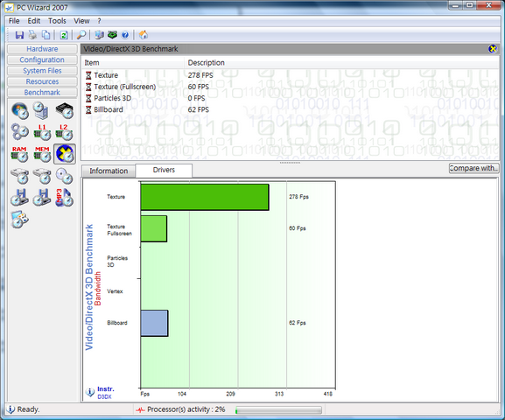The height and width of the screenshot is (420, 505).
Task: Select the MEM benchmark icon
Action: click(x=42, y=154)
